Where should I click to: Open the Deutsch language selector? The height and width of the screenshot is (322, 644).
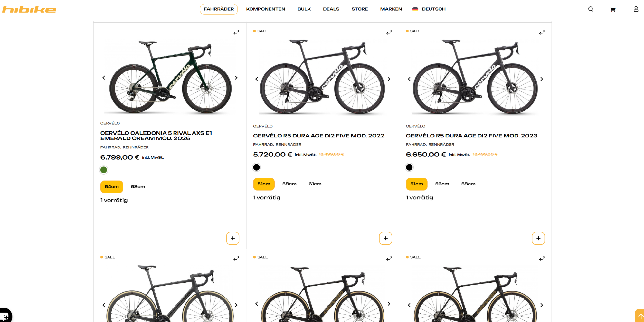click(429, 9)
